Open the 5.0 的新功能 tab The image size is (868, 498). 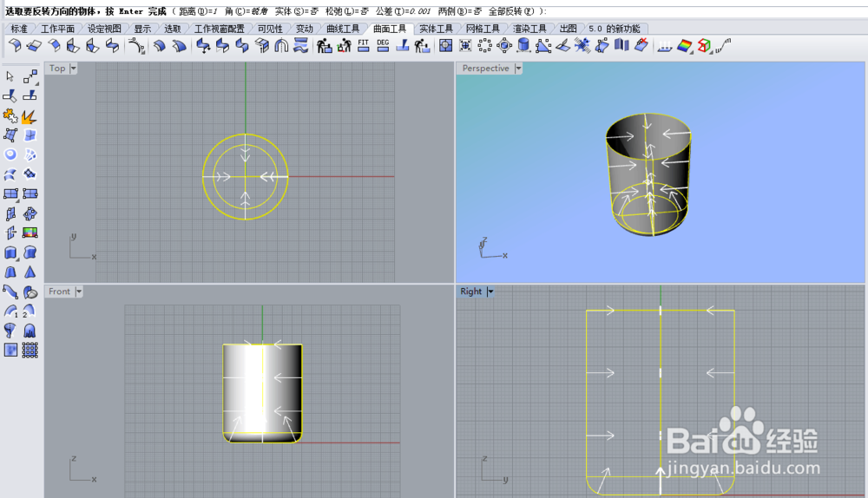[x=615, y=29]
